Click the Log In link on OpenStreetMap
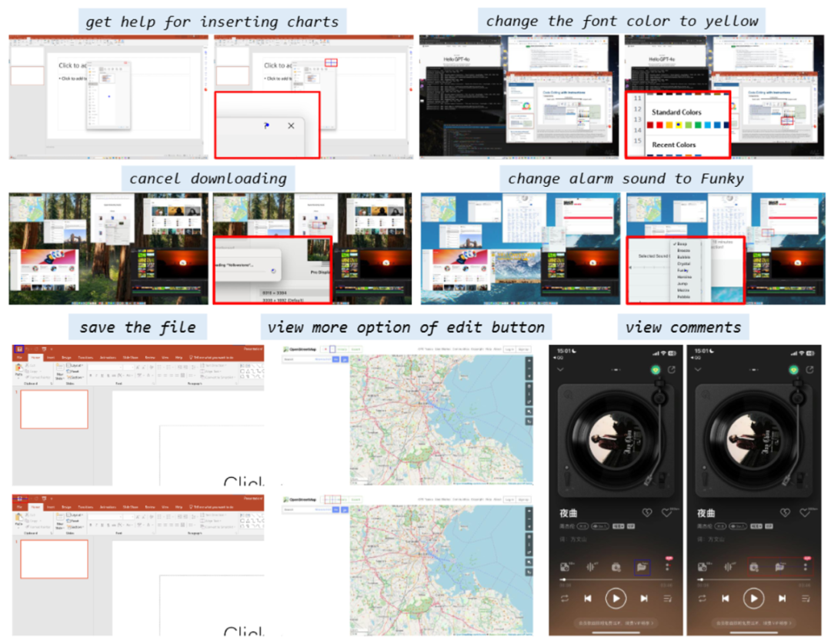Screen dimensions: 831x644 [x=509, y=349]
